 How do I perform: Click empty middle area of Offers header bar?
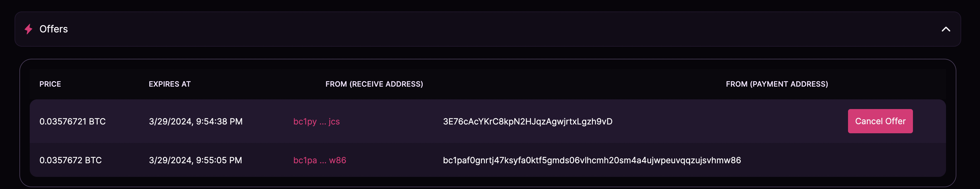pyautogui.click(x=495, y=29)
